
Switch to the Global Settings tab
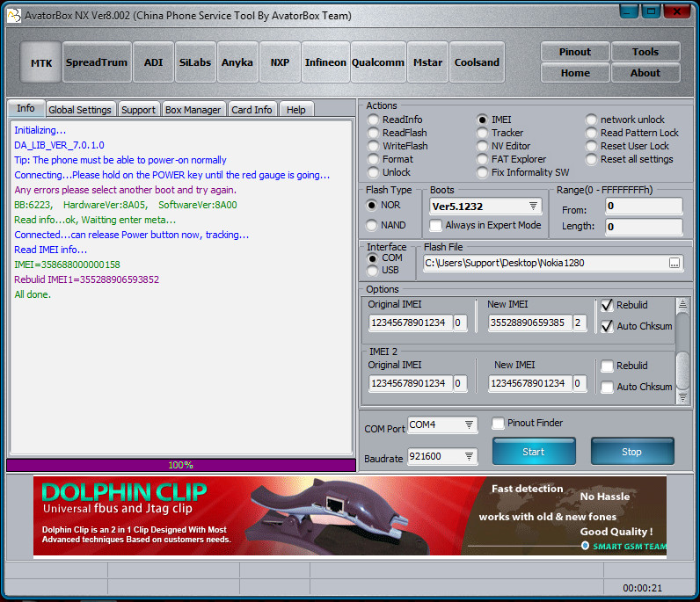[x=80, y=110]
